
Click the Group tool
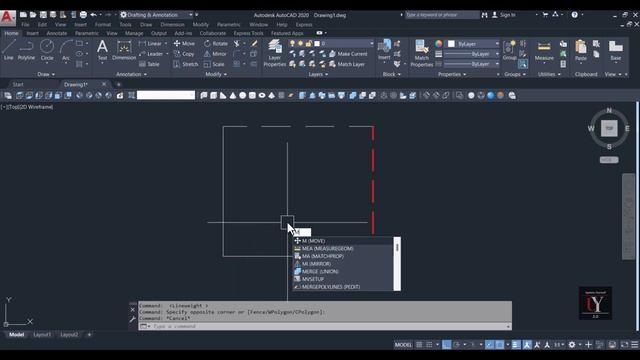pyautogui.click(x=509, y=50)
